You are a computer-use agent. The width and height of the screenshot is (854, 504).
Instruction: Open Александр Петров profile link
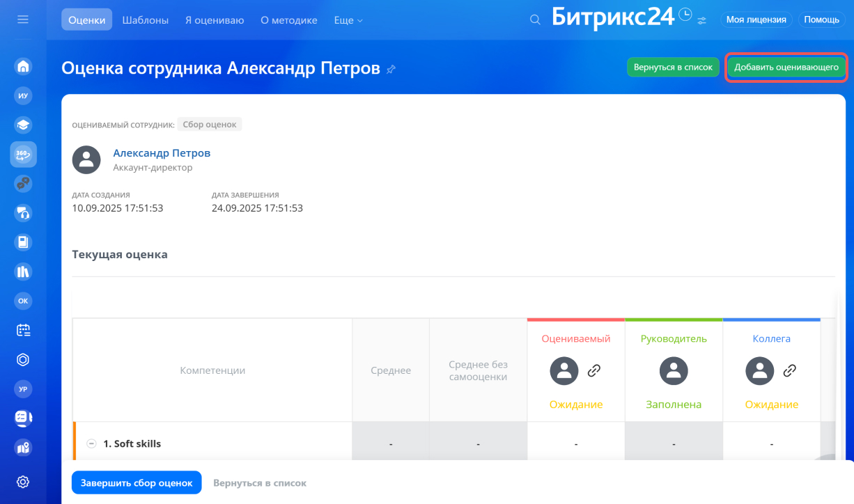[x=162, y=153]
